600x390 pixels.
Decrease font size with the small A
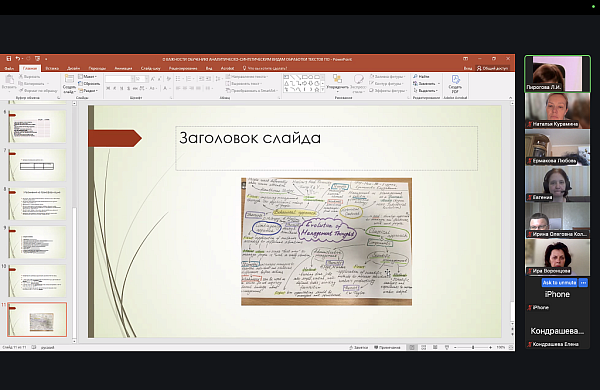(160, 79)
